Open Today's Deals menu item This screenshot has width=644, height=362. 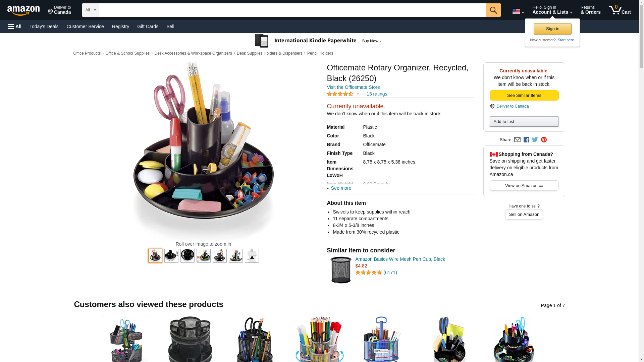(x=44, y=26)
